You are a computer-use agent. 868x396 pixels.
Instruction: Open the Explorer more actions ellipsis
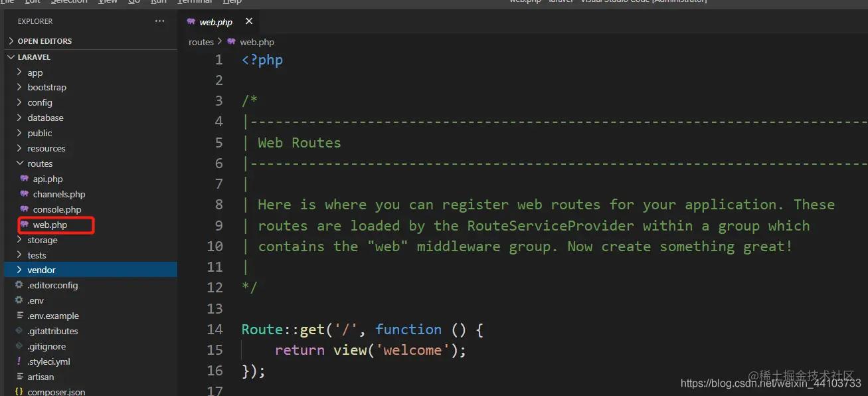(x=159, y=21)
